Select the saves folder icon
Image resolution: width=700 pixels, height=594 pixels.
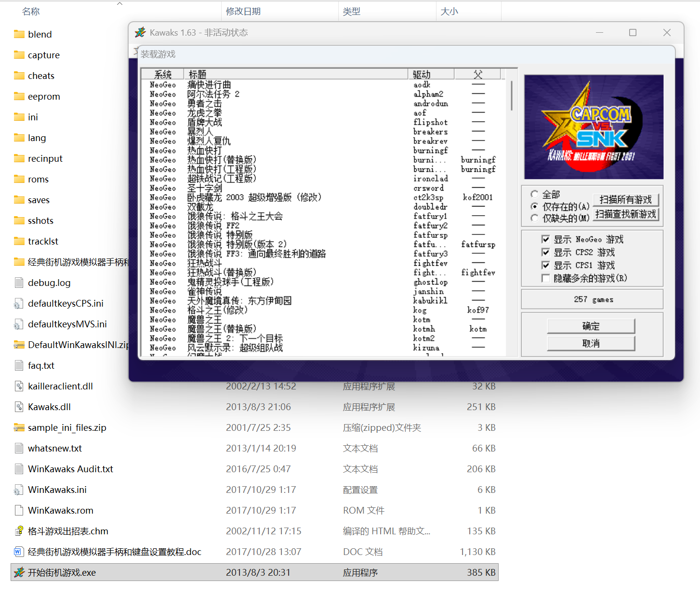pos(19,200)
